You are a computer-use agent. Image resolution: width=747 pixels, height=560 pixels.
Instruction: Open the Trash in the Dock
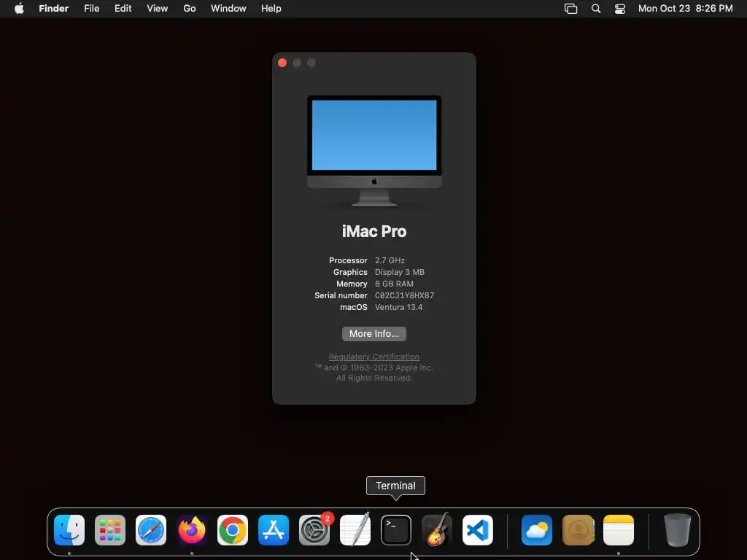pyautogui.click(x=678, y=530)
